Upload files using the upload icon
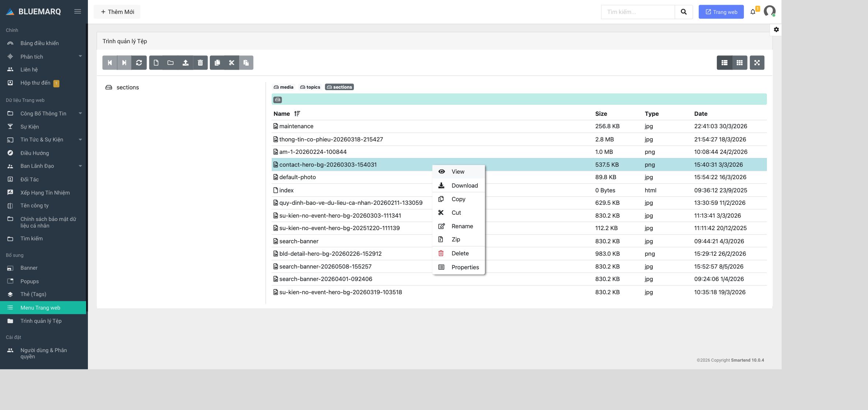The image size is (868, 410). (186, 63)
